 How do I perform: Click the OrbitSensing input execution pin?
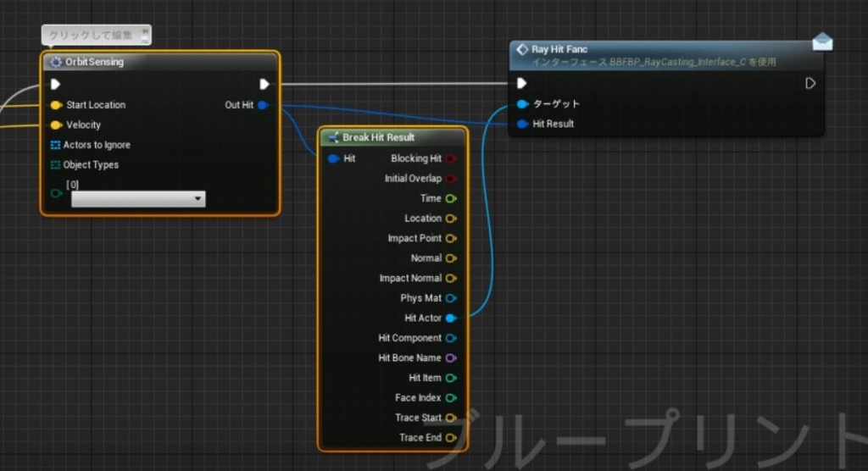(55, 84)
